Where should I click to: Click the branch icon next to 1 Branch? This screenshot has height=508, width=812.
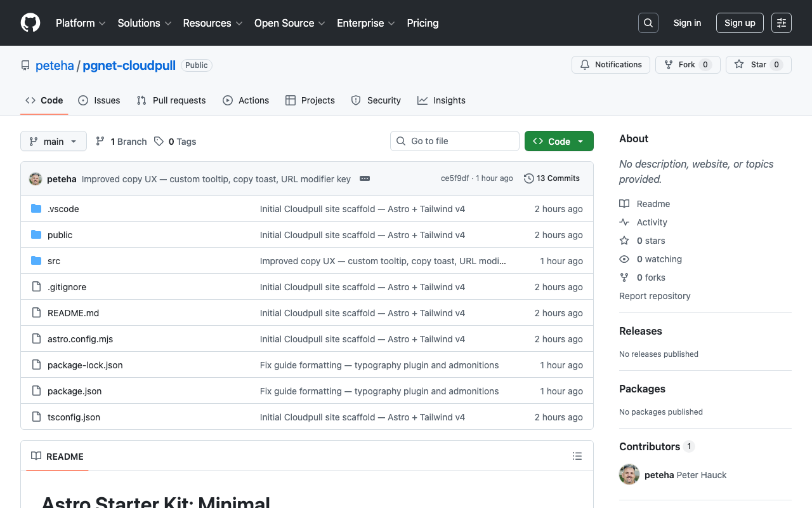point(100,141)
